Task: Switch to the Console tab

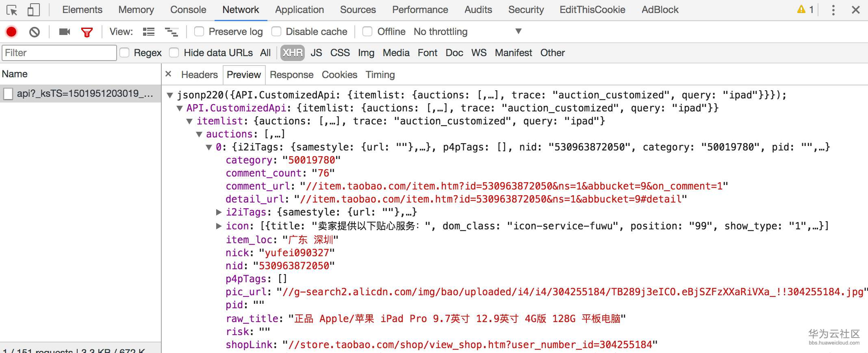Action: (188, 10)
